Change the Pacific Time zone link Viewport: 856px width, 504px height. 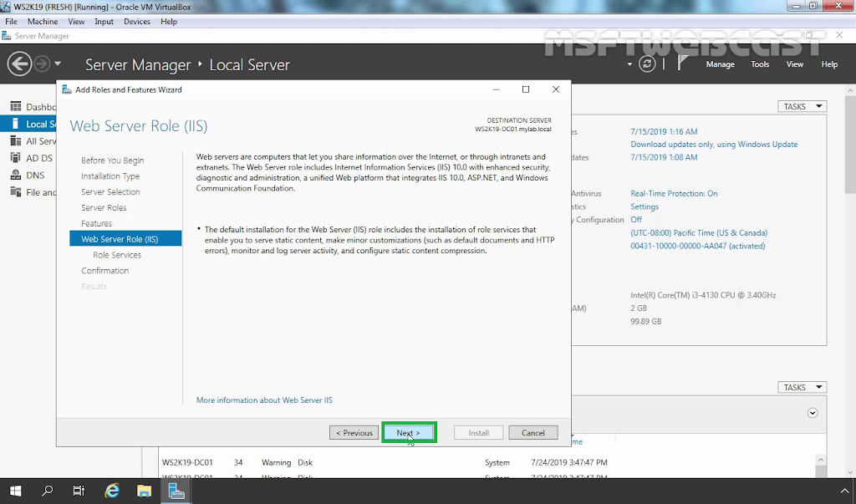(699, 232)
